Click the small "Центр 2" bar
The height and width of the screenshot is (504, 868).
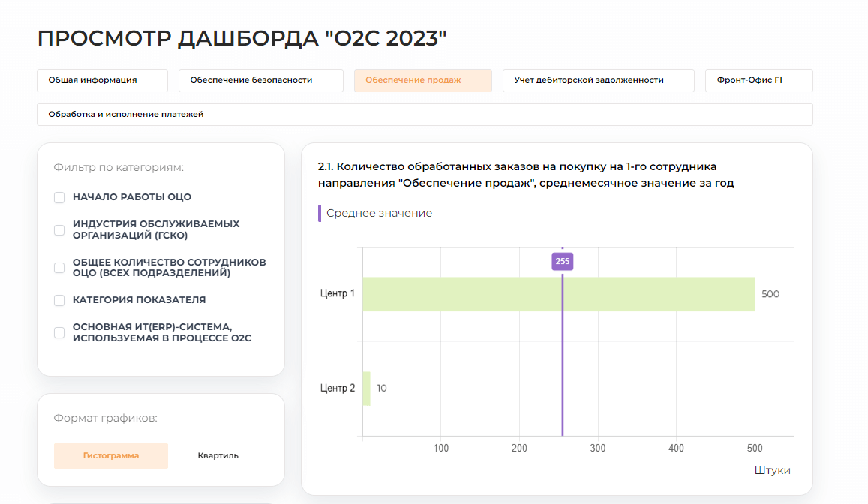pyautogui.click(x=365, y=388)
